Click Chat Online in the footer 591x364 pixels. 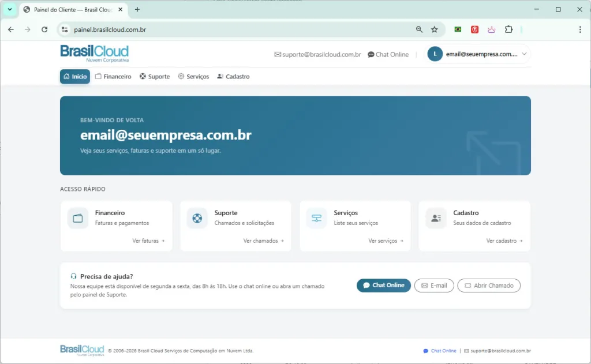pos(440,350)
